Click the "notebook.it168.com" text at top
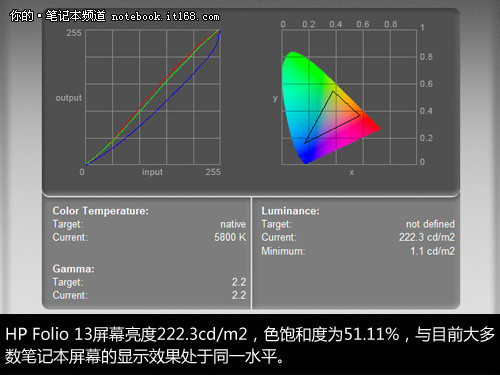Screen dimensions: 500x375 pyautogui.click(x=165, y=16)
